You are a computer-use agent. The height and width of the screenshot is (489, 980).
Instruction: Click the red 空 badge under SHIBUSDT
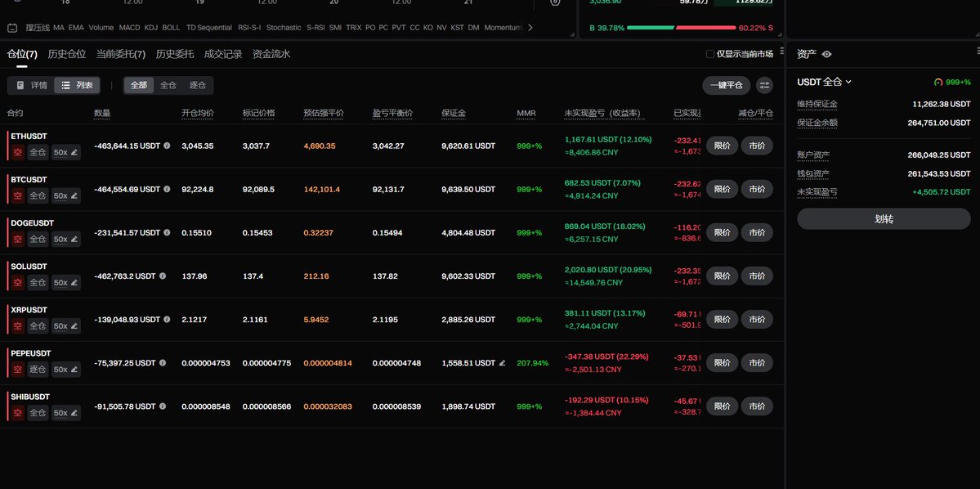[18, 413]
